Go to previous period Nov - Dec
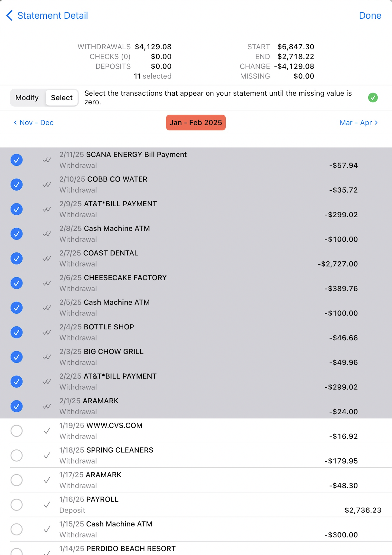 33,123
